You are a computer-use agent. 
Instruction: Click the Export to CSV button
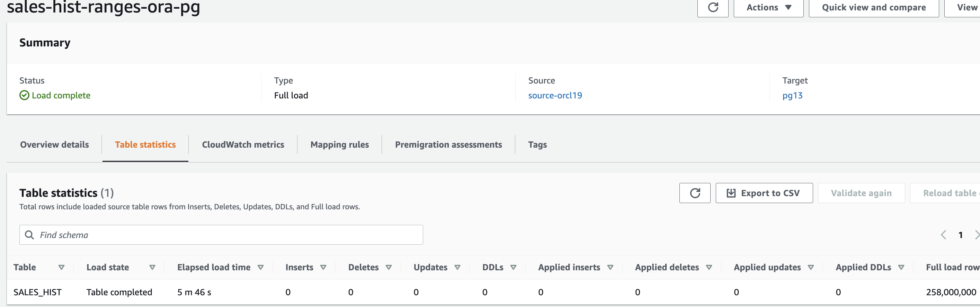(764, 193)
